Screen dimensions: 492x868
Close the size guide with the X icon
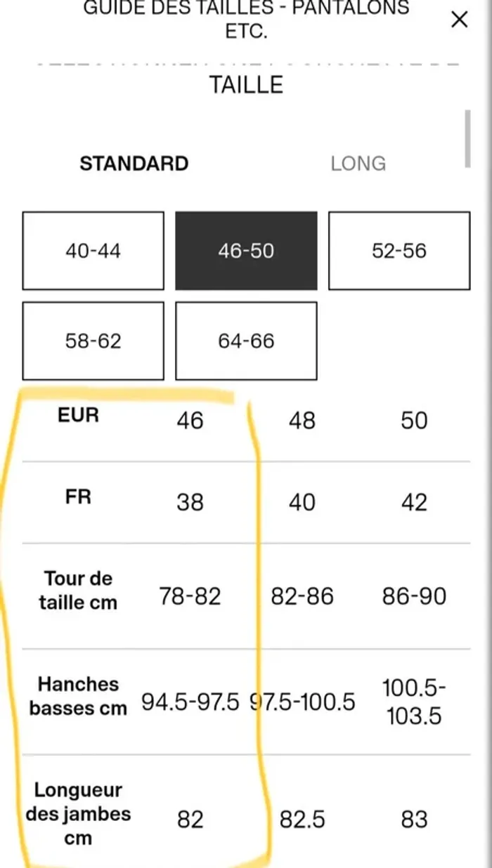pyautogui.click(x=459, y=20)
